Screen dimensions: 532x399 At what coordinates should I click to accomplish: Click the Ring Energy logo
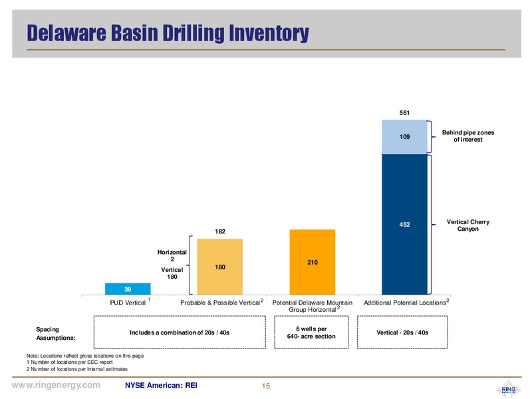pos(508,389)
